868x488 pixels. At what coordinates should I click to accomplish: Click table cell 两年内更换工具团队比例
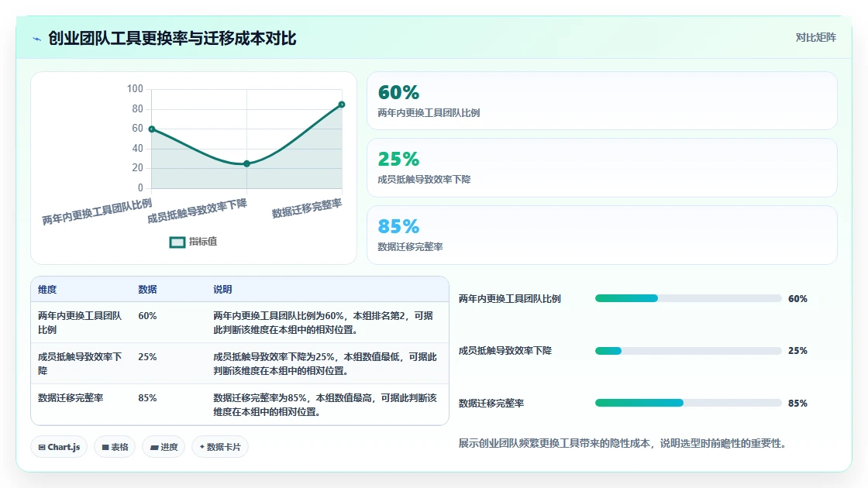(80, 322)
